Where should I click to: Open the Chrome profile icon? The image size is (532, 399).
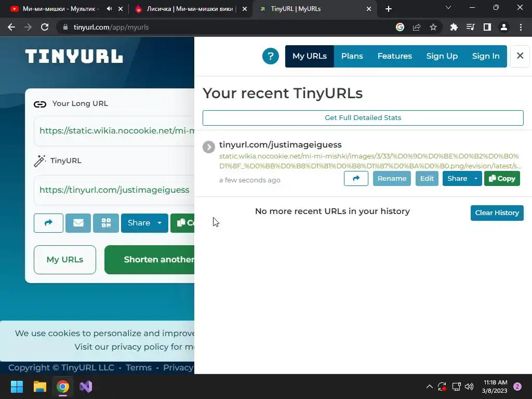click(504, 27)
